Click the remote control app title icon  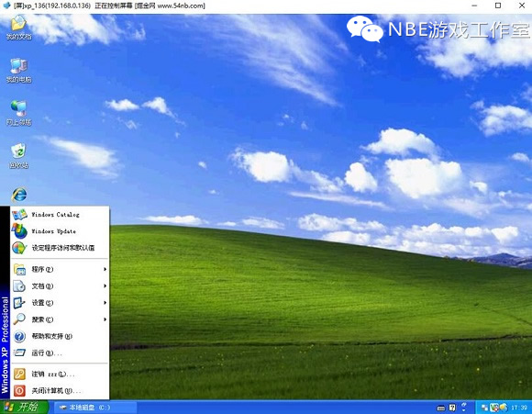click(6, 6)
